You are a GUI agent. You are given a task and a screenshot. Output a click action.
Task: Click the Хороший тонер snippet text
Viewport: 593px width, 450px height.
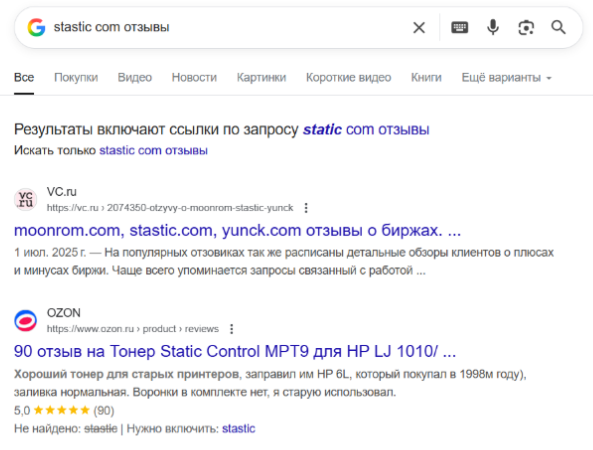pos(270,383)
